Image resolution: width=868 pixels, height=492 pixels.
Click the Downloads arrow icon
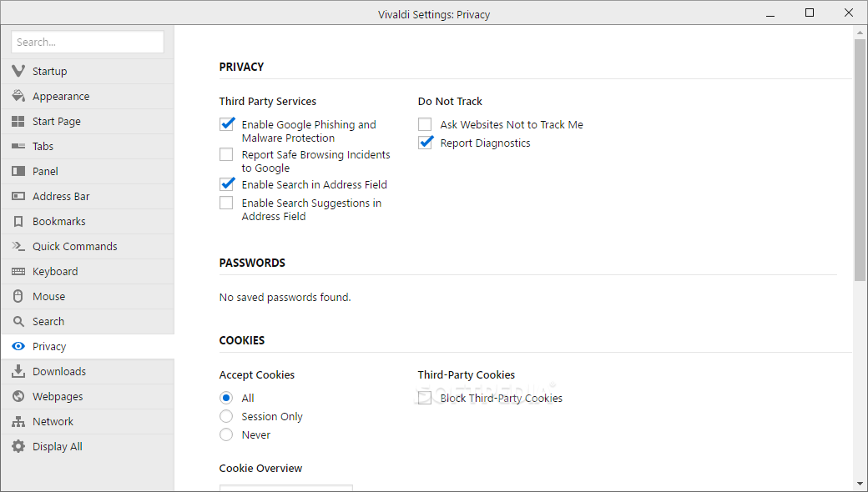[18, 372]
